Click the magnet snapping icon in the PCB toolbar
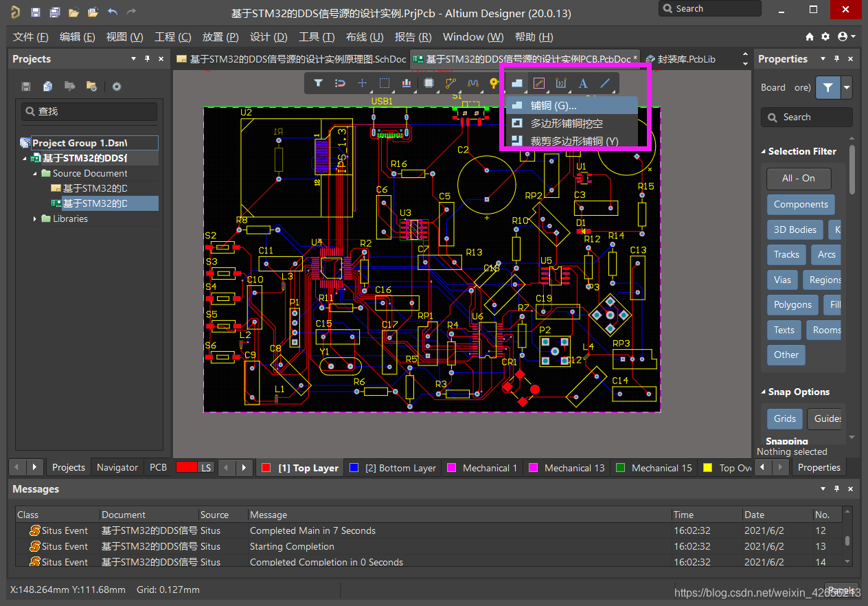This screenshot has height=606, width=868. click(340, 83)
